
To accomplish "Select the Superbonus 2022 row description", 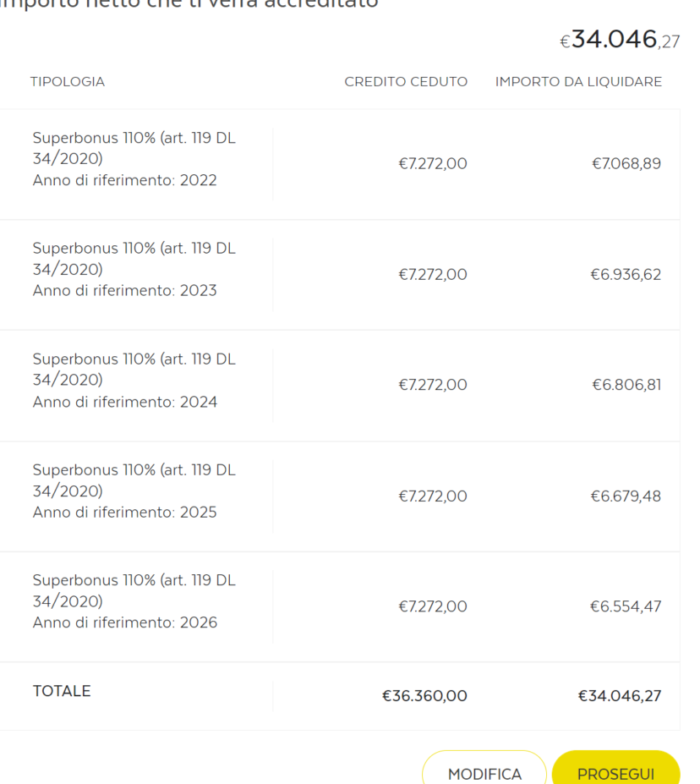I will [x=134, y=159].
